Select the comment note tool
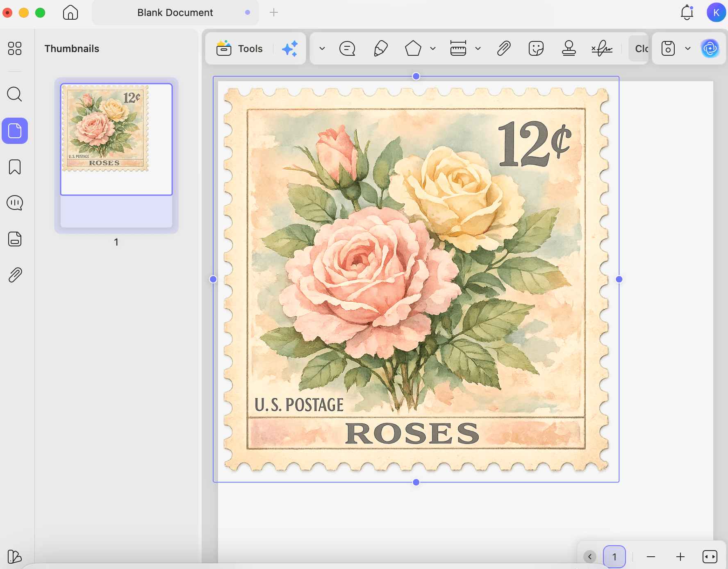Screen dimensions: 728x569 point(347,49)
